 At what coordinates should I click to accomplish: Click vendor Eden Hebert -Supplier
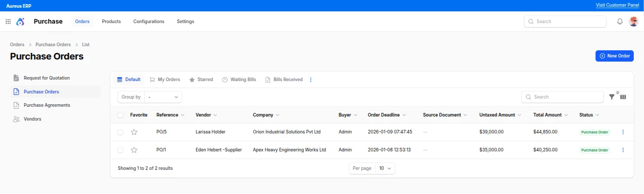coord(219,150)
